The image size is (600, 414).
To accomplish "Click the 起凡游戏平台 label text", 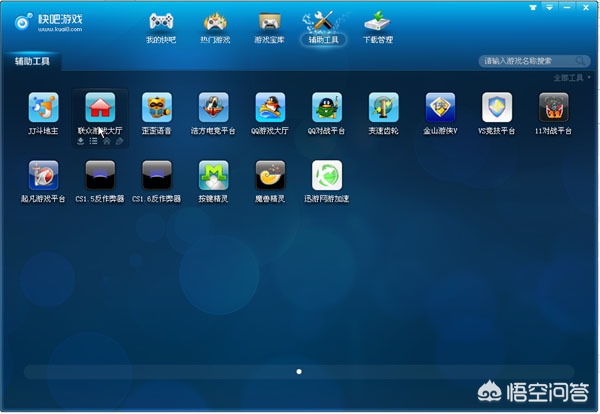I will pos(43,199).
